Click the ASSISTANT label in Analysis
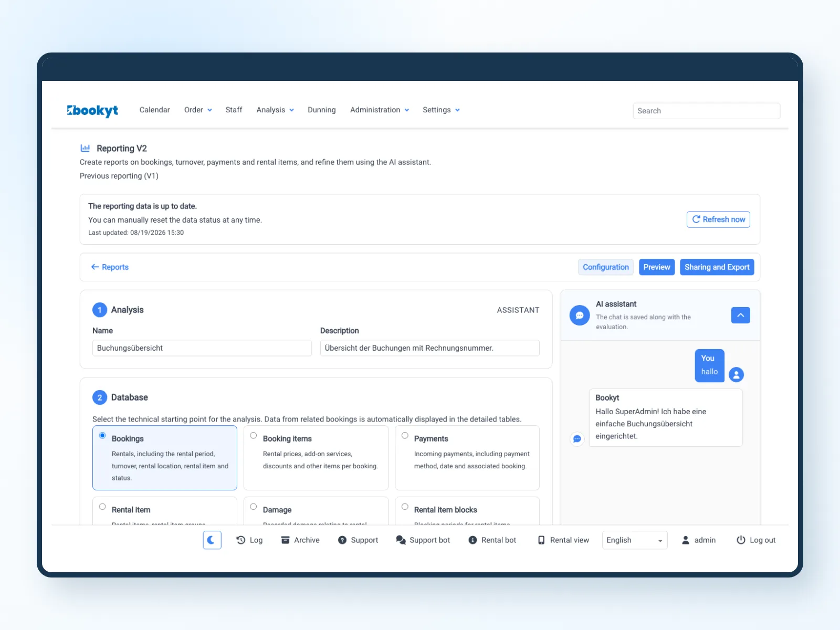The width and height of the screenshot is (840, 630). 518,310
